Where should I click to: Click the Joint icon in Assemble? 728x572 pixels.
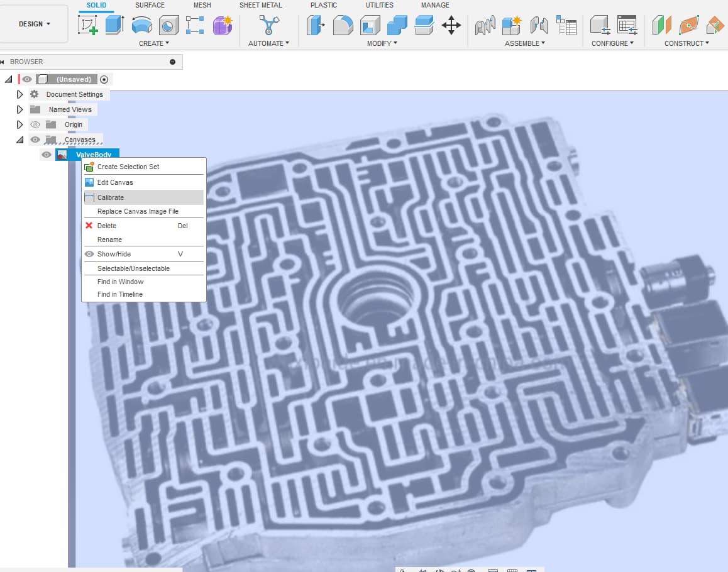coord(485,25)
